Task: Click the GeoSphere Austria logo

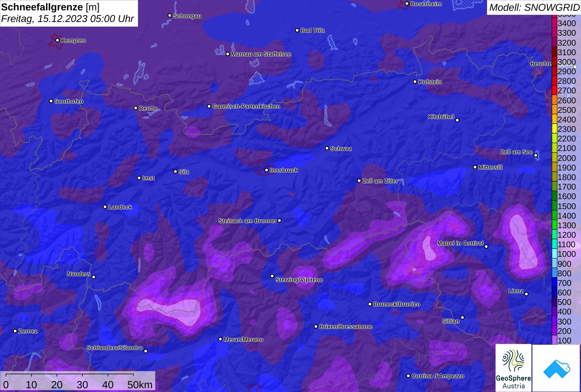Action: (513, 368)
